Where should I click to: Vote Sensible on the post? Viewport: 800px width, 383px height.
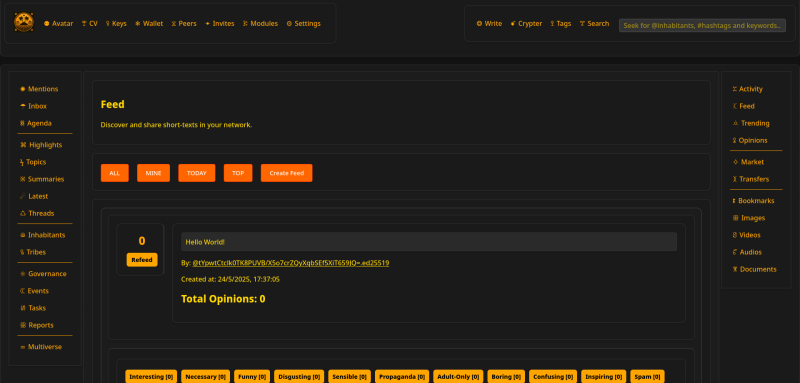(x=349, y=377)
